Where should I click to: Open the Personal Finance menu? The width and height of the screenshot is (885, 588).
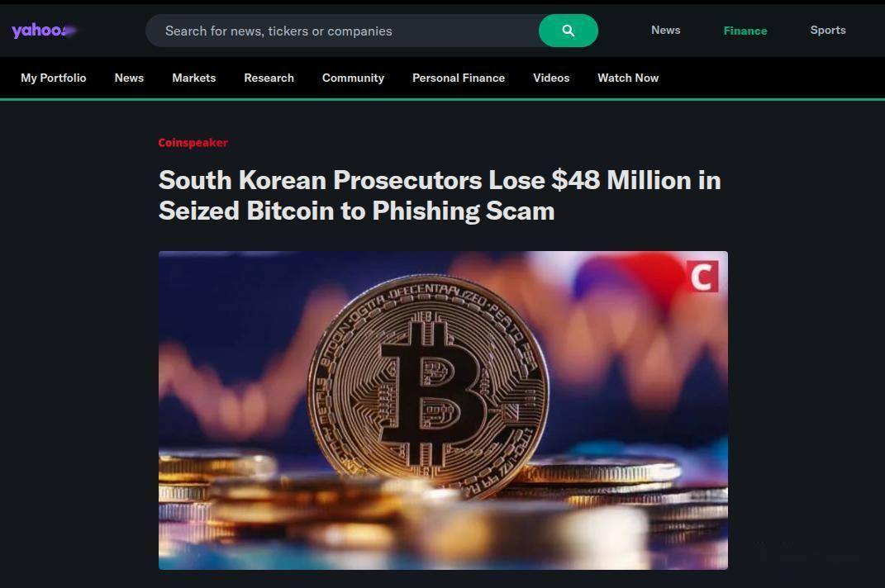[x=459, y=78]
